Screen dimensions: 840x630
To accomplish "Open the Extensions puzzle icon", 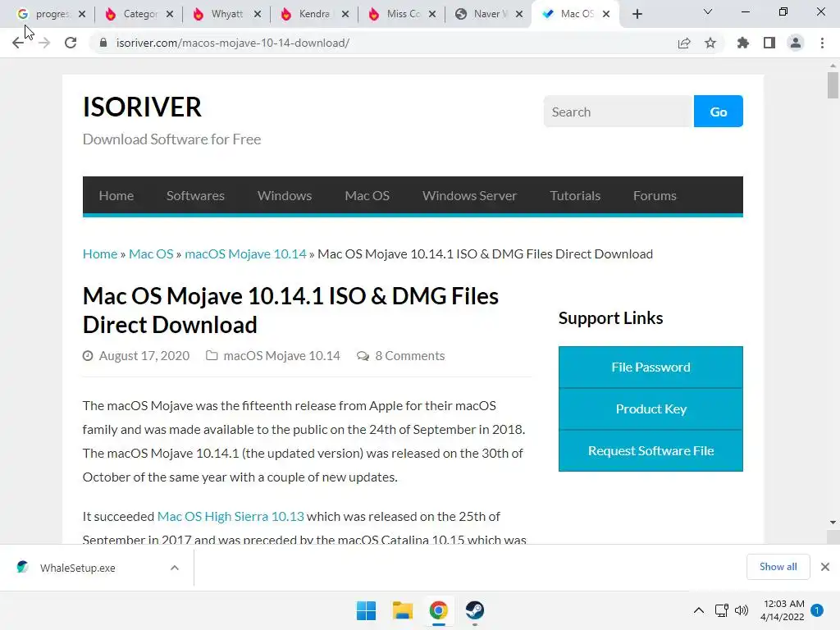I will tap(743, 43).
